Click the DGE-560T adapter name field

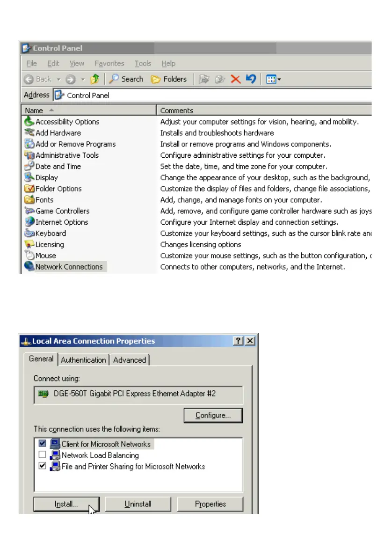(138, 395)
